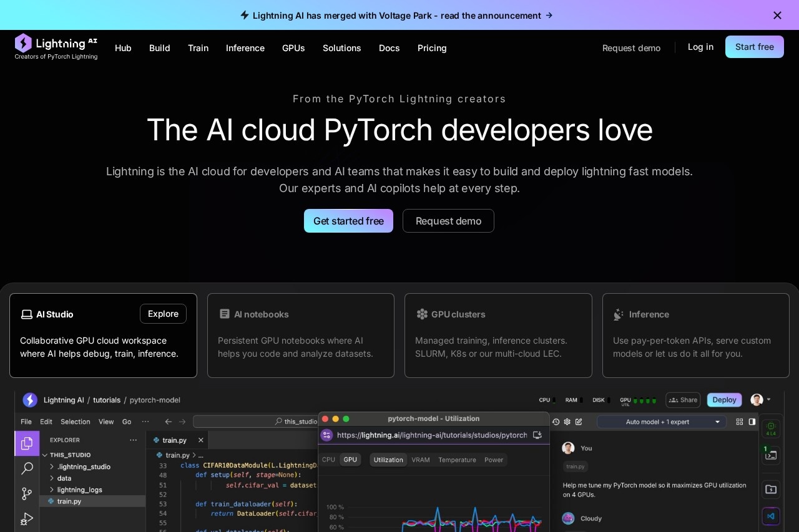
Task: Select the GPU clusters card
Action: tap(498, 336)
